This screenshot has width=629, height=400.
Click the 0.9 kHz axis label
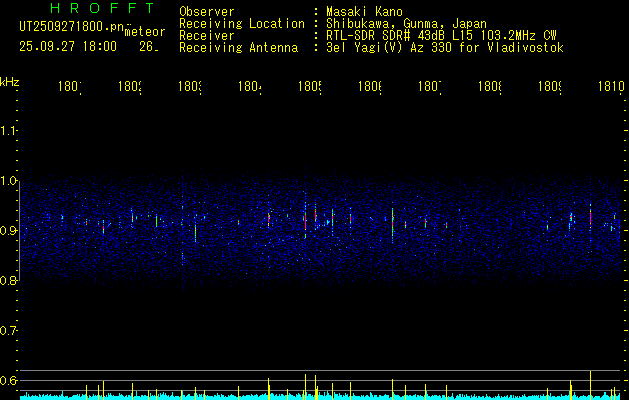[x=9, y=230]
